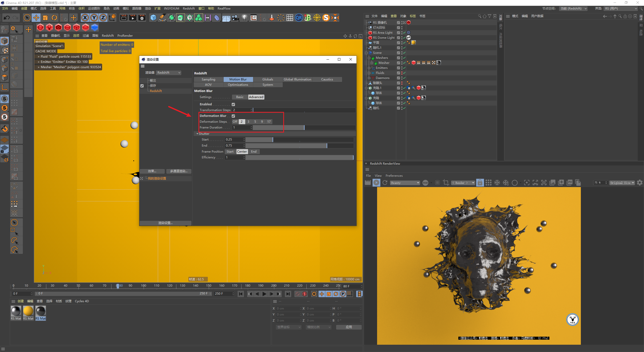Adjust the Frame Duration slider
The height and width of the screenshot is (352, 644).
click(x=304, y=127)
